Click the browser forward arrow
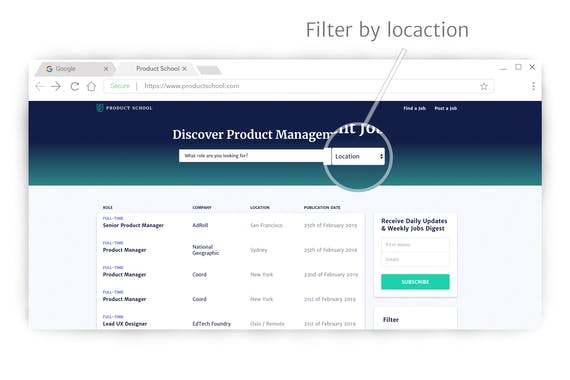The image size is (570, 380). click(x=56, y=87)
